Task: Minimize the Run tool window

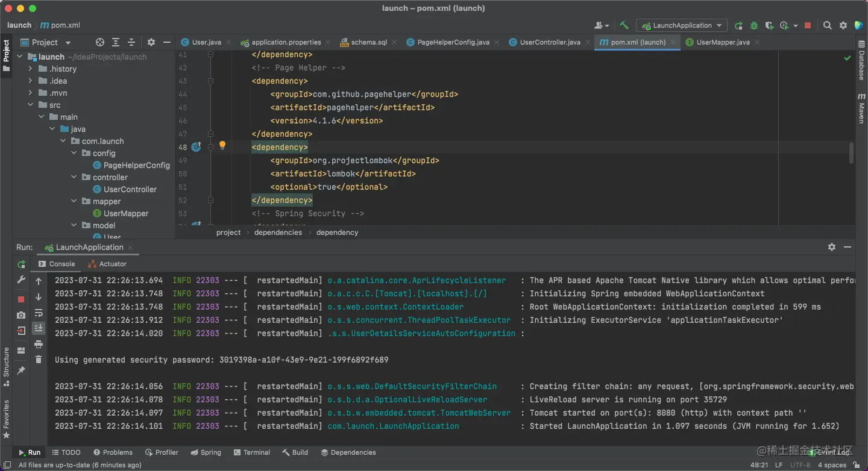Action: pyautogui.click(x=848, y=247)
